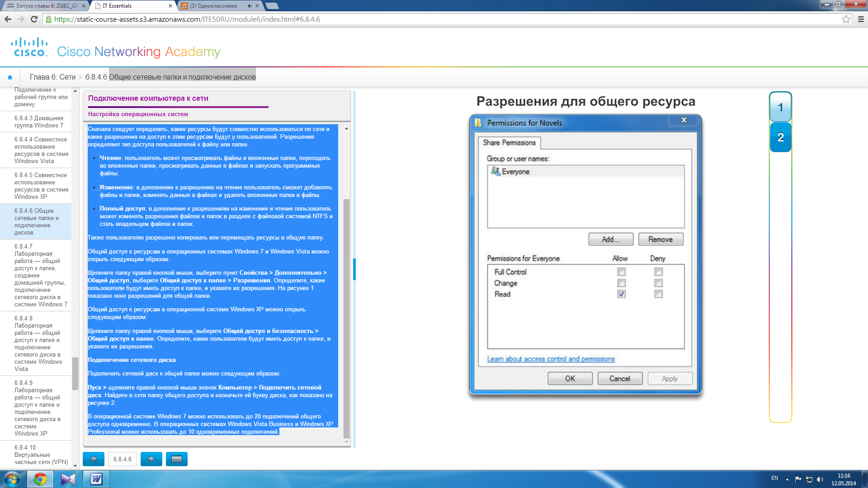Toggle the media view rectangle button
This screenshot has width=868, height=488.
tap(177, 459)
